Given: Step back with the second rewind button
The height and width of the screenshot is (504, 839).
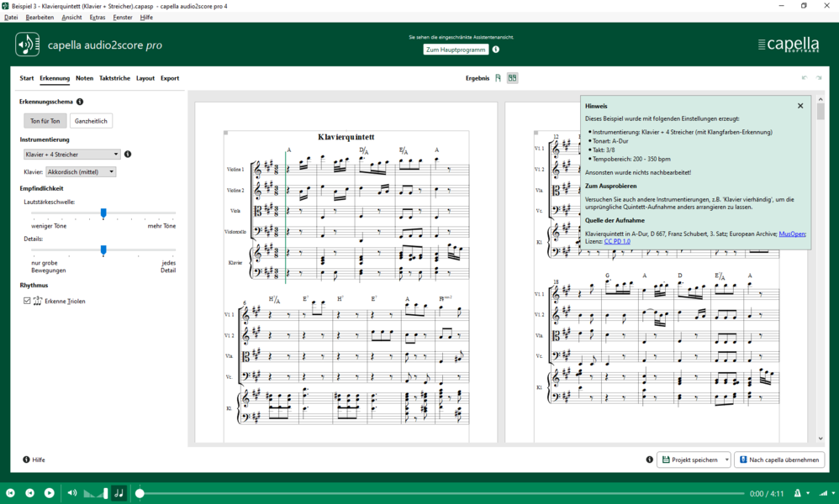Looking at the screenshot, I should [x=30, y=493].
